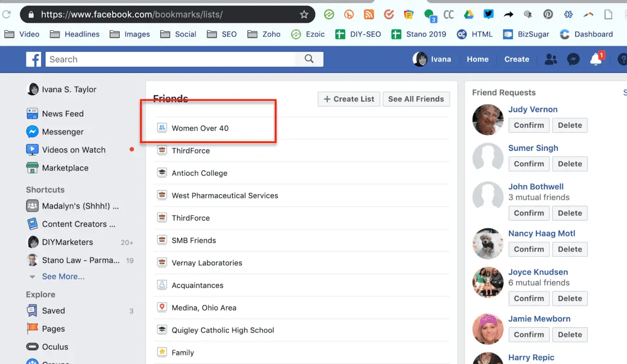Click the black arrow share extension icon
The width and height of the screenshot is (627, 364).
[x=508, y=15]
